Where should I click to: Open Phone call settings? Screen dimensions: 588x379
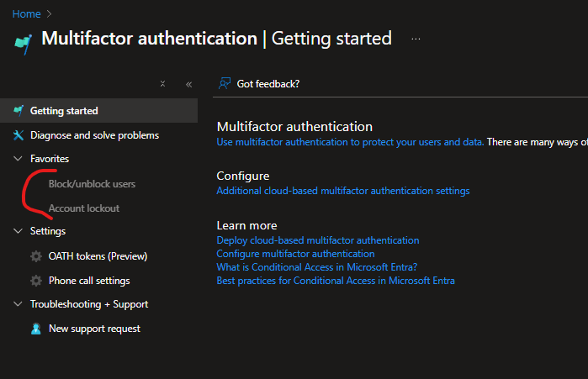tap(89, 281)
